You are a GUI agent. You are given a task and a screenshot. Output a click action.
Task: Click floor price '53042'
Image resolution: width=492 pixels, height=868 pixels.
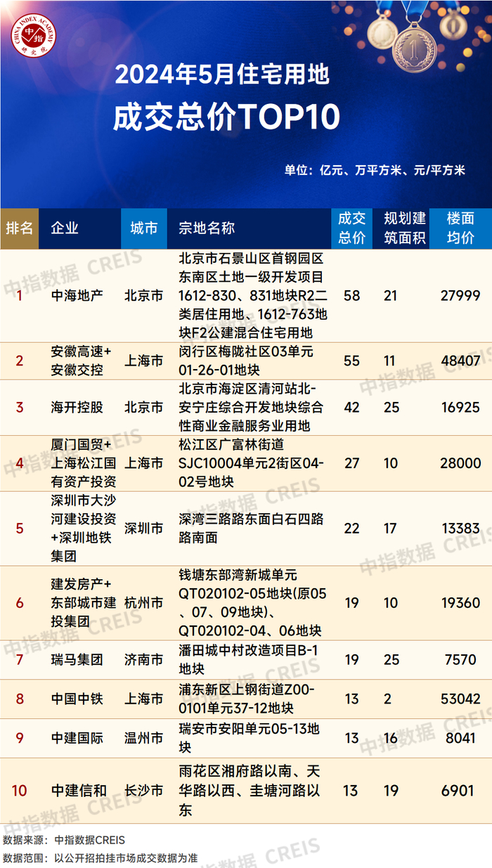coord(460,699)
